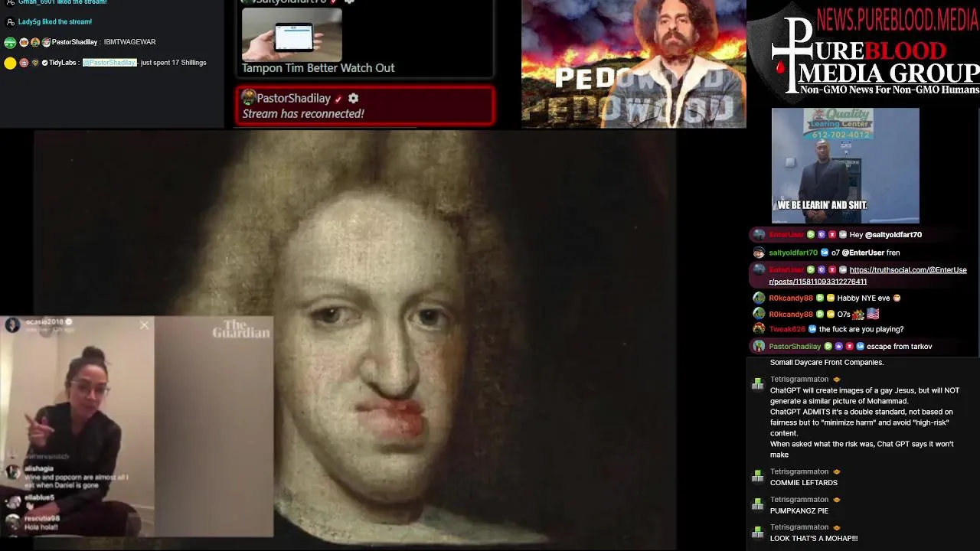Viewport: 980px width, 551px height.
Task: Click Tweak626's avatar in the chat
Action: (759, 329)
